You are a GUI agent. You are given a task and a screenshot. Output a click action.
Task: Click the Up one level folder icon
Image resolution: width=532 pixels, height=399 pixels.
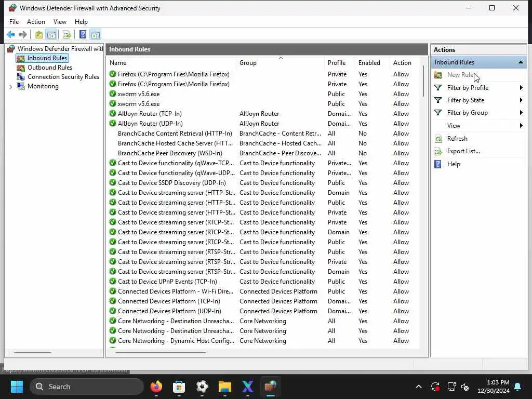pos(39,34)
